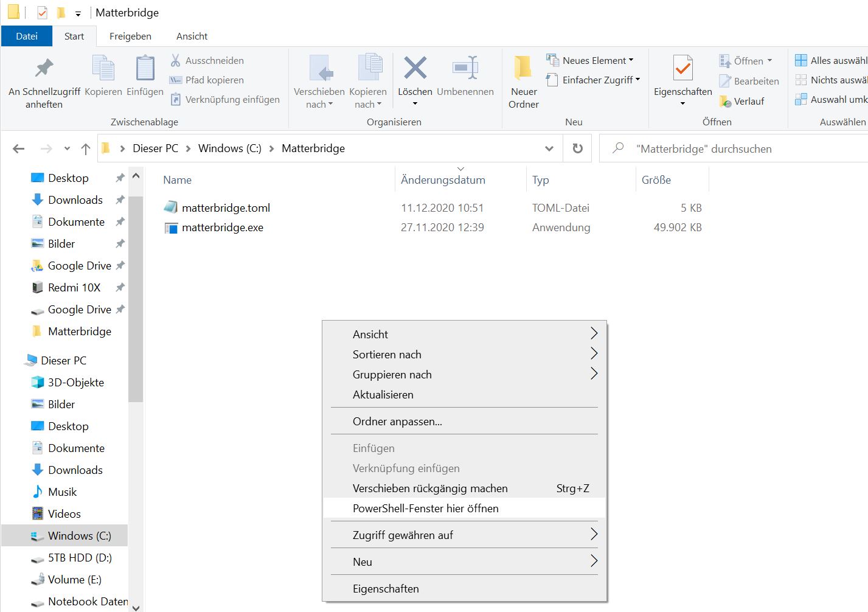Open the address bar history dropdown
Screen dimensions: 868x612
(x=549, y=148)
